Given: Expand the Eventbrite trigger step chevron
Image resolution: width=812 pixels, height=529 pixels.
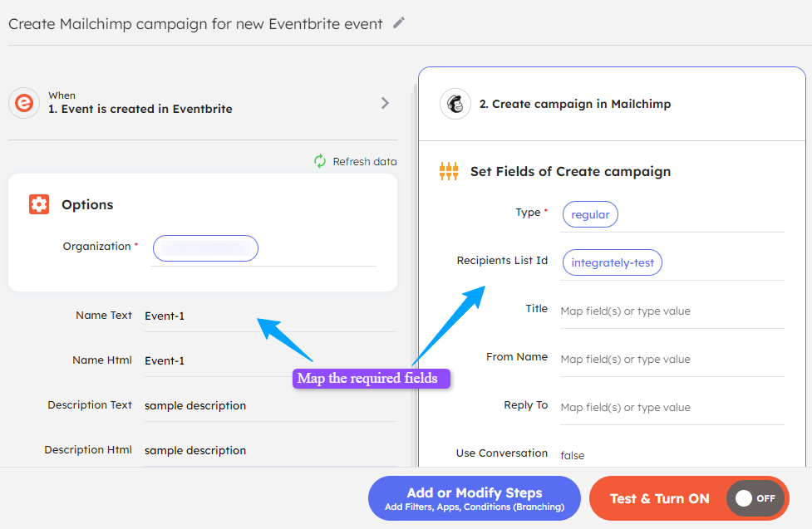Looking at the screenshot, I should point(385,103).
